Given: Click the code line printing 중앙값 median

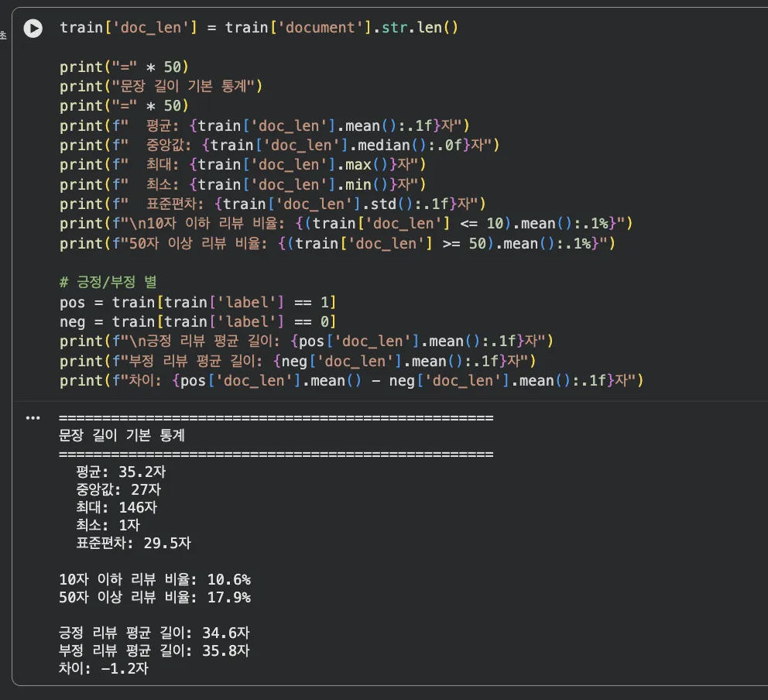Looking at the screenshot, I should point(279,145).
